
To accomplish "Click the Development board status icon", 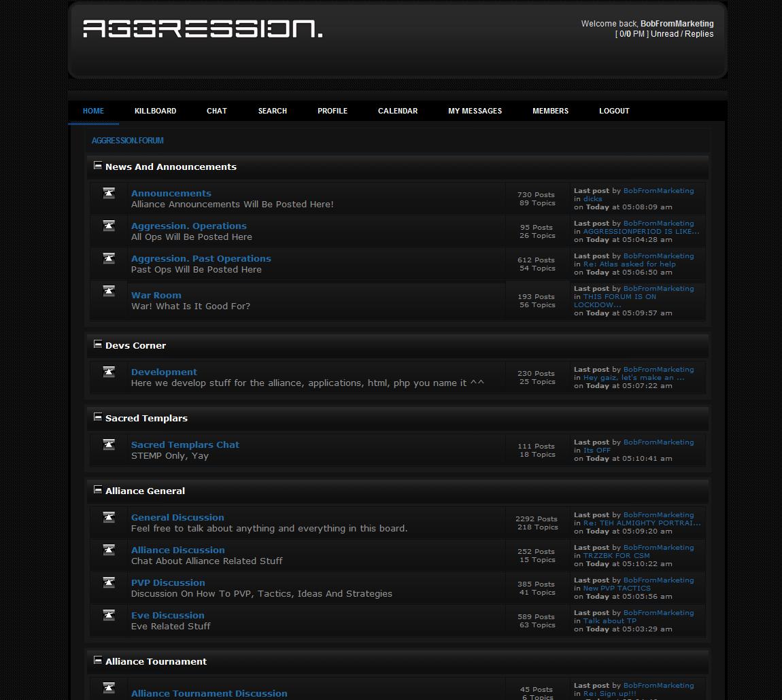I will [x=109, y=372].
